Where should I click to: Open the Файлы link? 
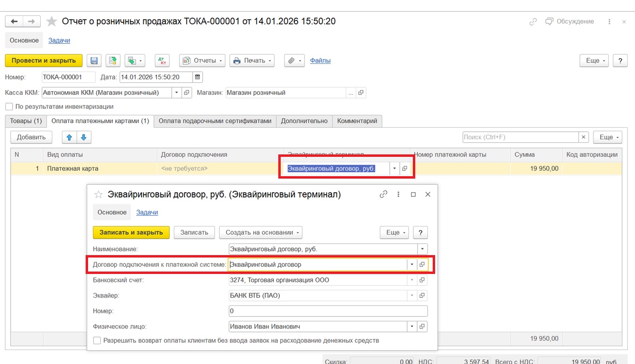(320, 61)
